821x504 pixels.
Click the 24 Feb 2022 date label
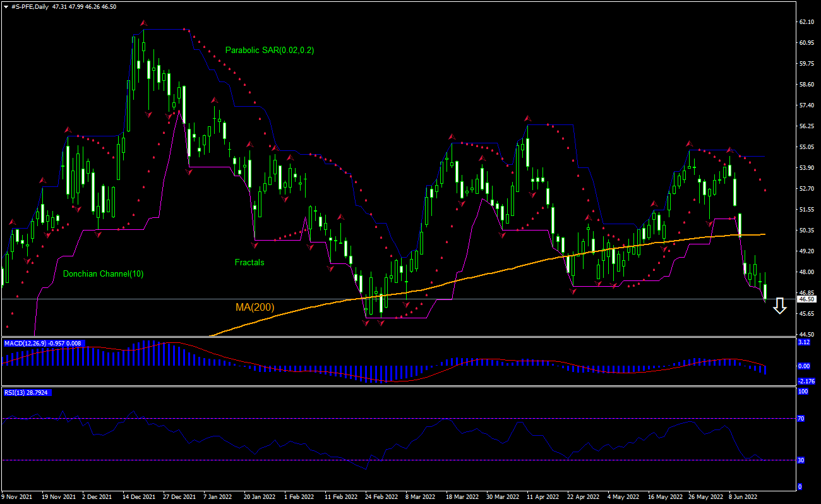382,497
